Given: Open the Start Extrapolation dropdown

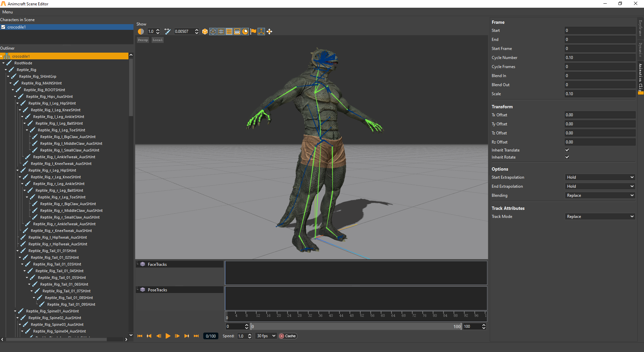Looking at the screenshot, I should pyautogui.click(x=600, y=177).
